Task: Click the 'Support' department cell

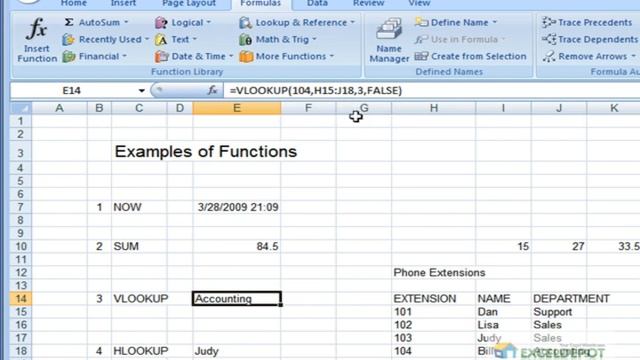Action: (x=559, y=312)
